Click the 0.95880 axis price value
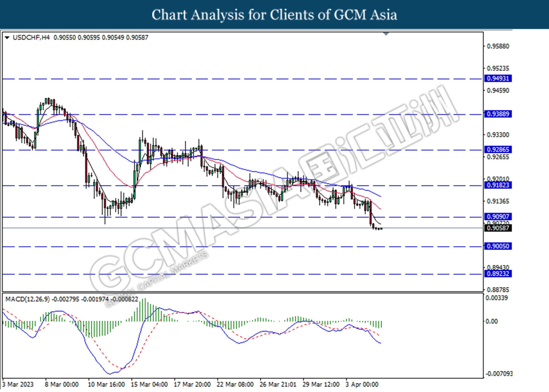Screen dimensions: 549x392 click(x=498, y=46)
